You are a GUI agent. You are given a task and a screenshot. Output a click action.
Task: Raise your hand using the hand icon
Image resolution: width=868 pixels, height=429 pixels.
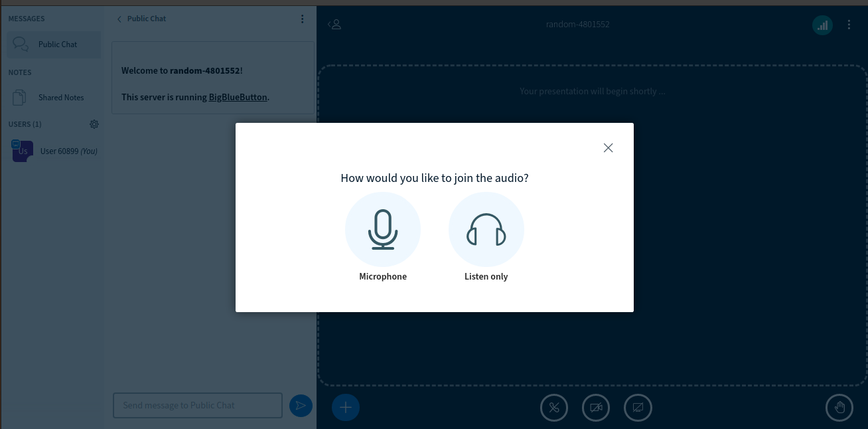[x=839, y=407]
